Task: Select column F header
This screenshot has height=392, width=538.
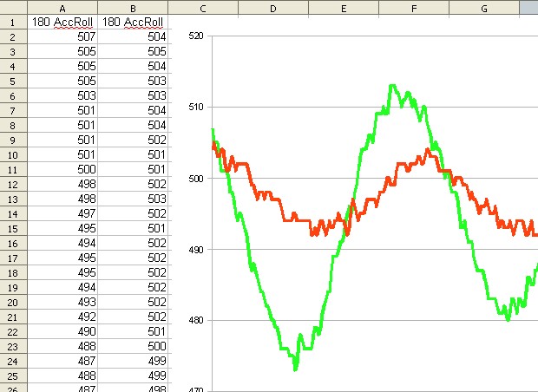Action: (x=413, y=7)
